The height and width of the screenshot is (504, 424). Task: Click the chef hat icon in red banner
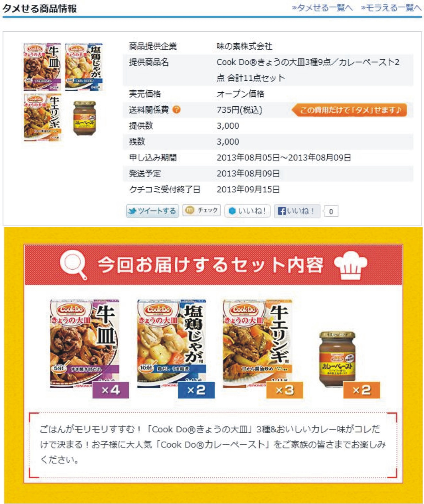pos(351,265)
